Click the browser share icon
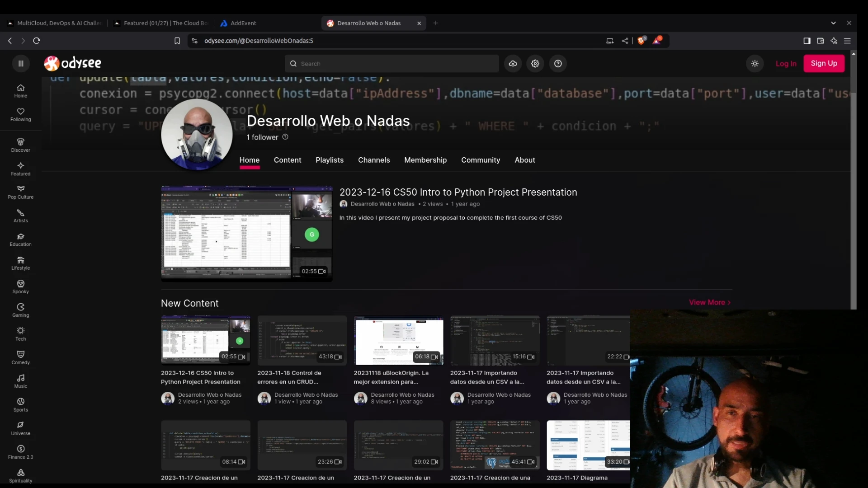The width and height of the screenshot is (868, 488). coord(625,41)
